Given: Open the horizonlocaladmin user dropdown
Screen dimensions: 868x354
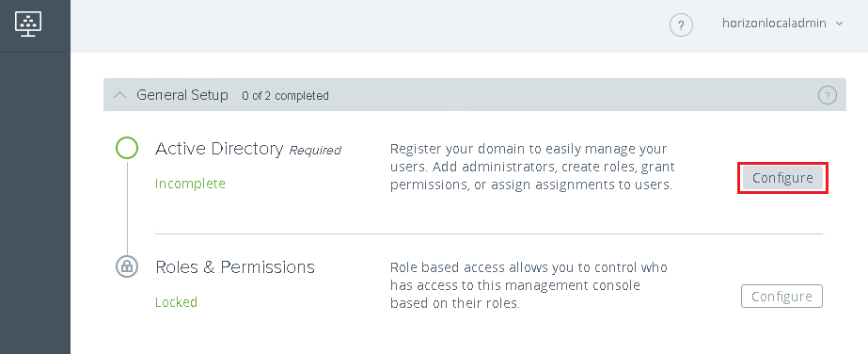Looking at the screenshot, I should pyautogui.click(x=782, y=24).
